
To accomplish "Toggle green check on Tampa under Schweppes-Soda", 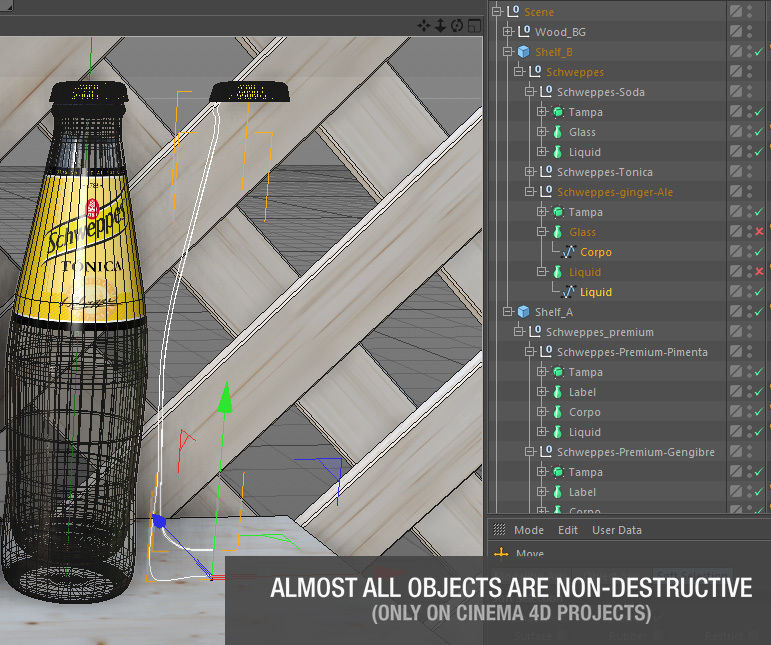I will pos(759,112).
